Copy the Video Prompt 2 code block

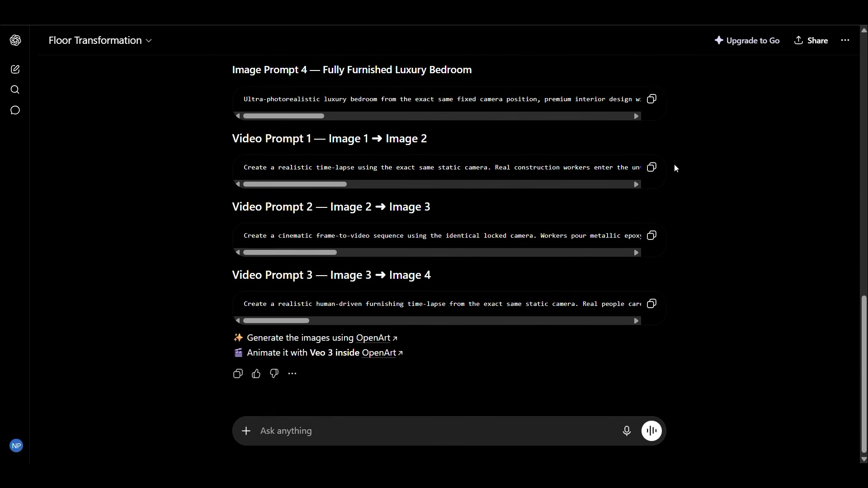point(651,235)
